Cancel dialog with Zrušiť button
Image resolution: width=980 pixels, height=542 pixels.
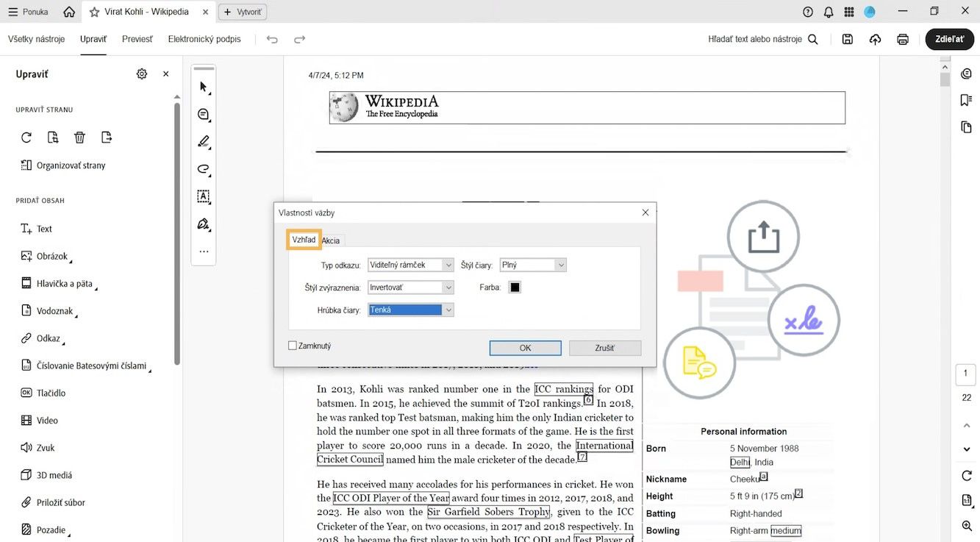[605, 348]
